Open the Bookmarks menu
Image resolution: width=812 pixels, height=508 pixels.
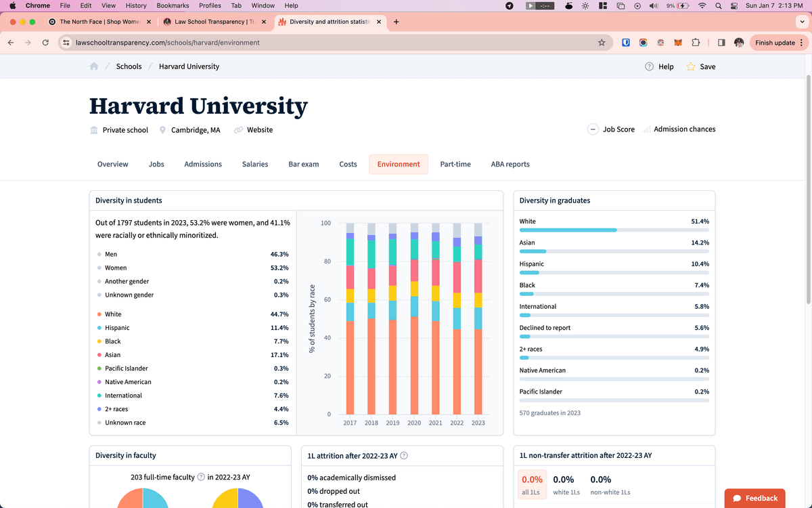[x=173, y=5]
